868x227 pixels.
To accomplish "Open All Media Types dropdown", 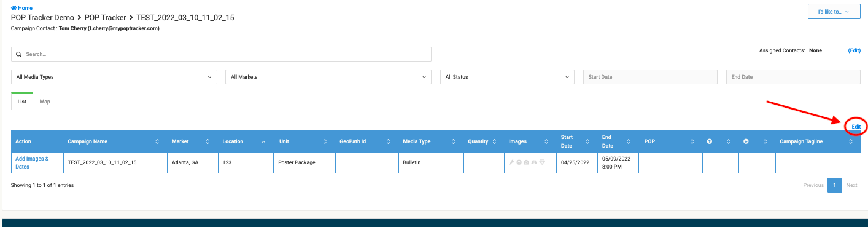I will 114,77.
